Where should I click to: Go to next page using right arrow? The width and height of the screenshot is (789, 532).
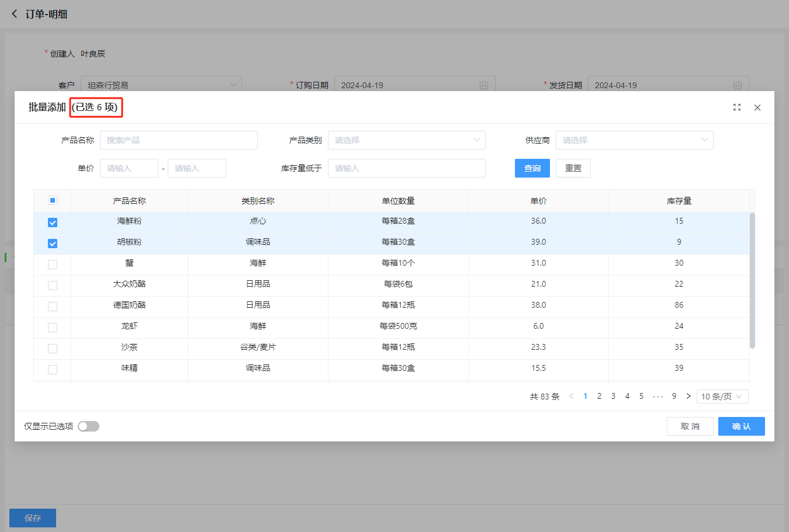pos(688,397)
